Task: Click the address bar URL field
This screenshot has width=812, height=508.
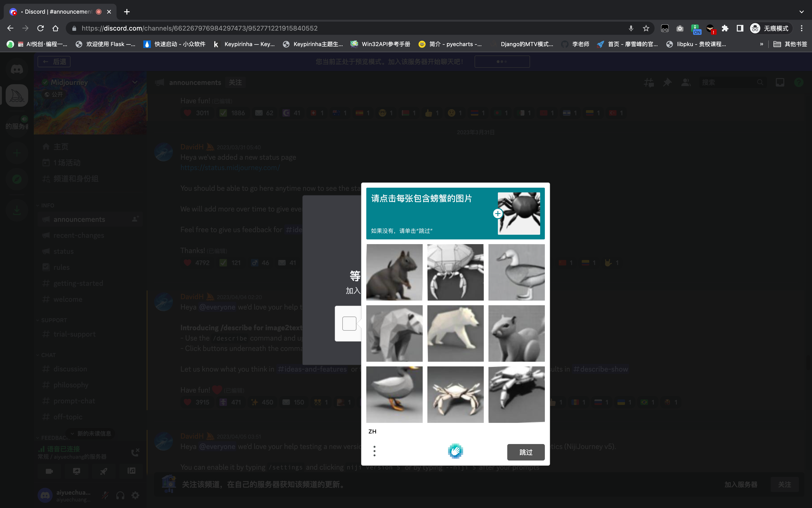Action: 349,28
